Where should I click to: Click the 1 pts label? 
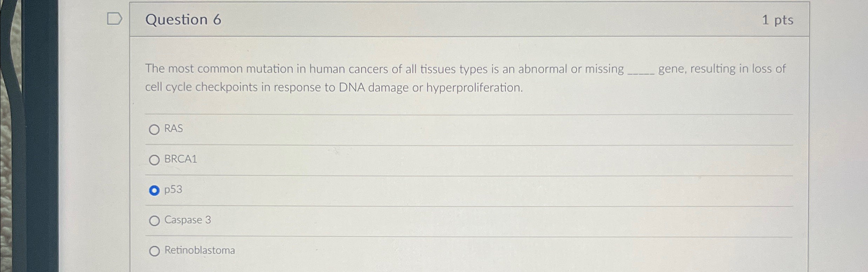(x=778, y=20)
